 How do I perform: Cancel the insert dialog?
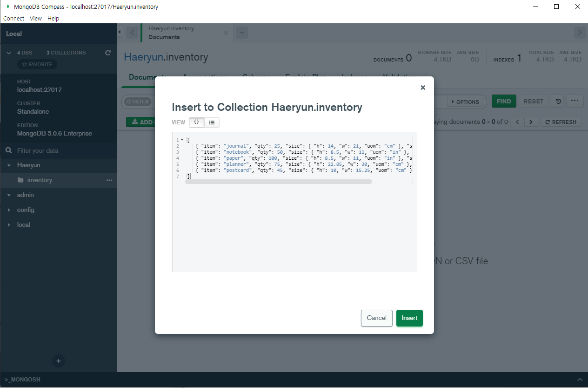click(x=376, y=318)
